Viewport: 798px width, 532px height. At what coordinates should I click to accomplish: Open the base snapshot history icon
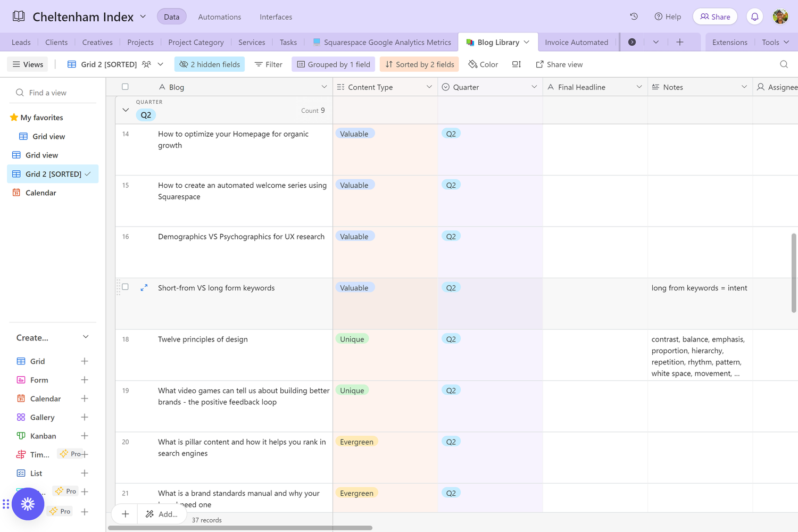(x=633, y=16)
